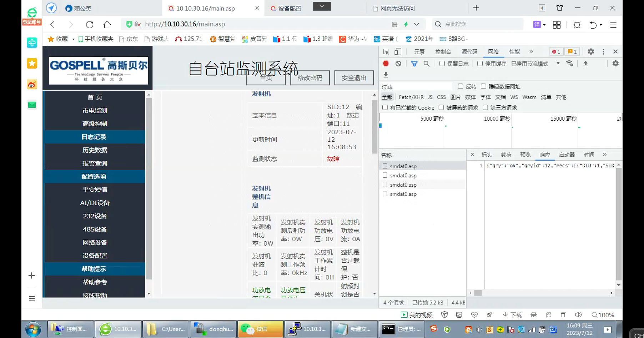Toggle the network filter funnel icon
The height and width of the screenshot is (338, 644).
[414, 64]
